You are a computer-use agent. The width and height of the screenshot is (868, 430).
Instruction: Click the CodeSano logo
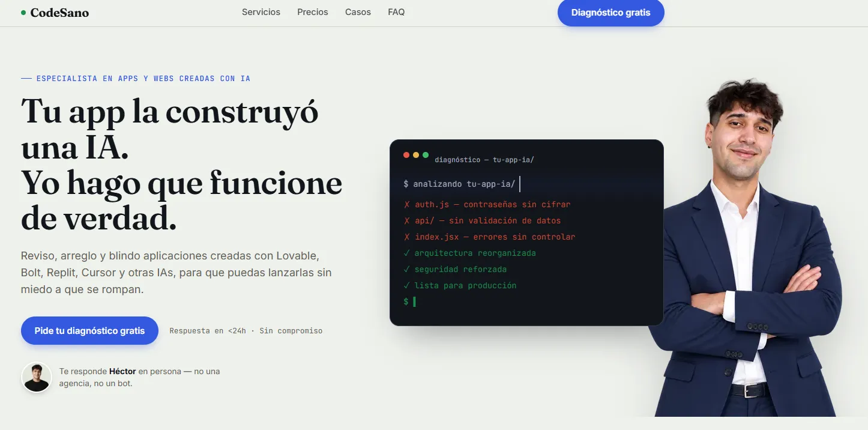coord(55,13)
